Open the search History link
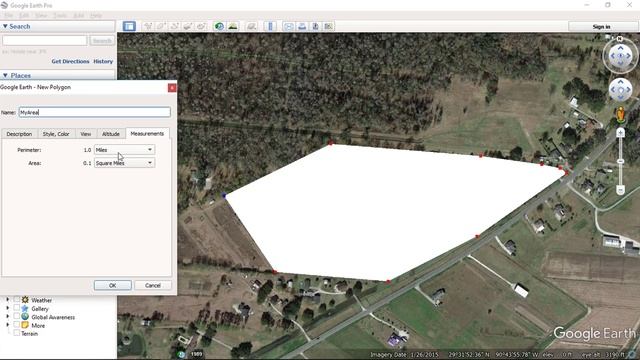This screenshot has height=360, width=640. coord(103,61)
